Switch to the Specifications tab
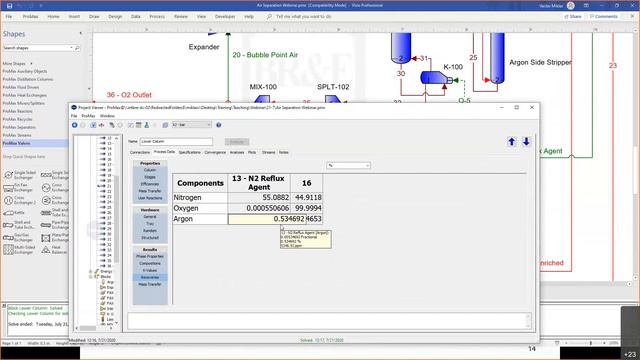The height and width of the screenshot is (360, 640). 189,152
